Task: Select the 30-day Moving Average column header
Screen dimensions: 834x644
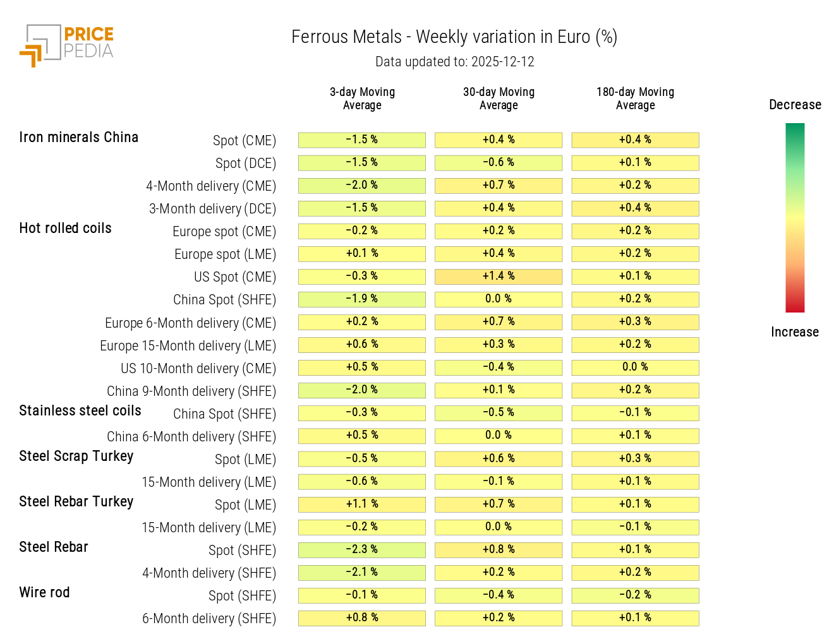Action: click(x=499, y=98)
